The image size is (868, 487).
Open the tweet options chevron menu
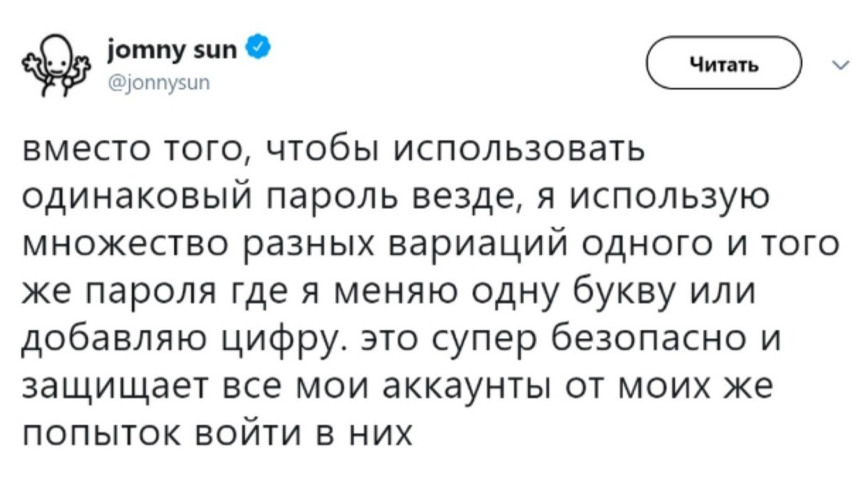click(838, 64)
